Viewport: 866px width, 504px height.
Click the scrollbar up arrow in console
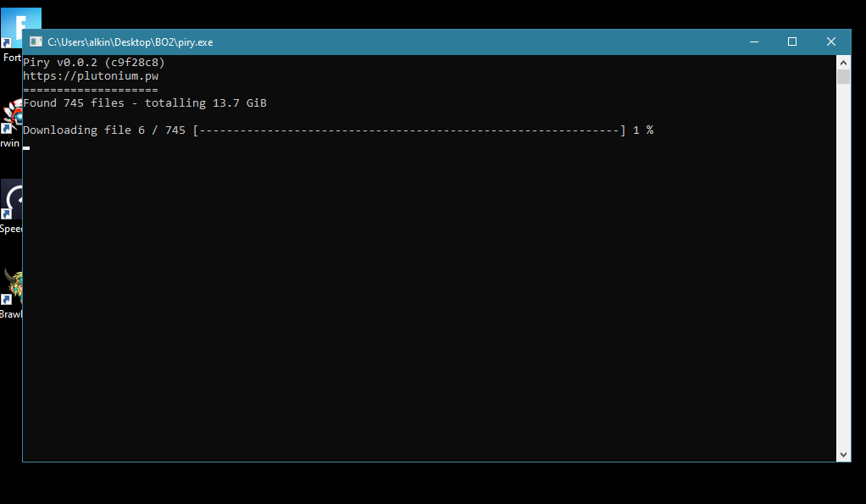coord(843,63)
